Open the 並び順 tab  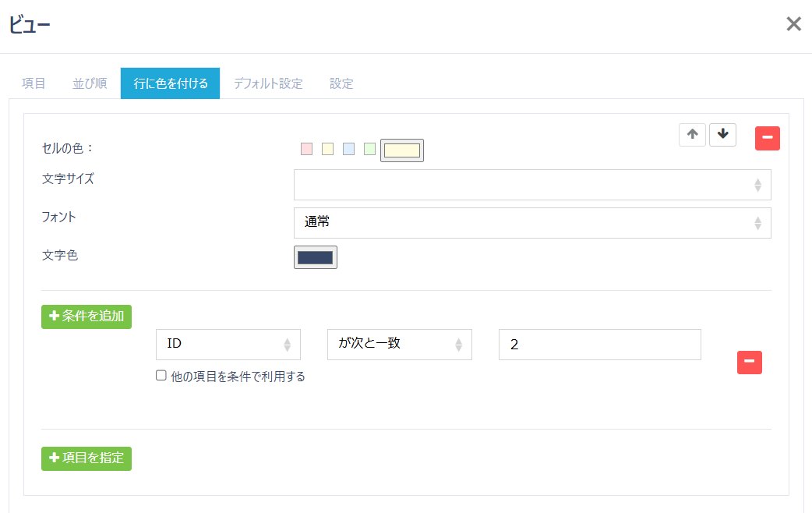(x=90, y=83)
